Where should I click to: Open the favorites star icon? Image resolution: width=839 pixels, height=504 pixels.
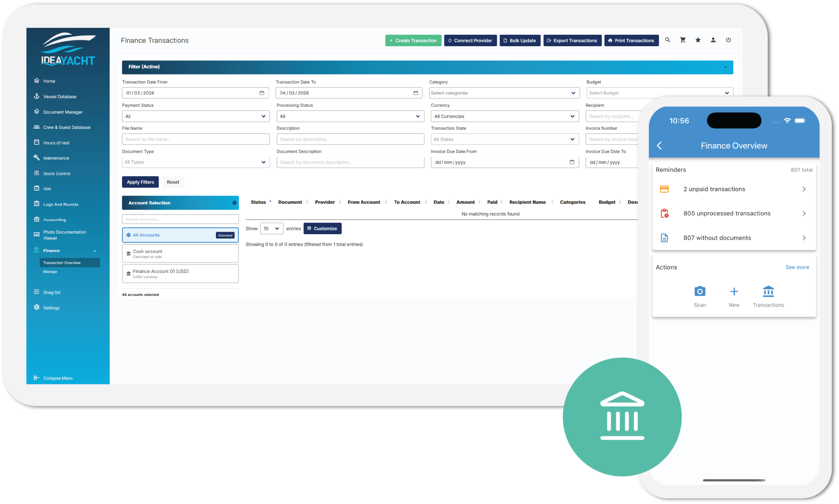[x=698, y=40]
